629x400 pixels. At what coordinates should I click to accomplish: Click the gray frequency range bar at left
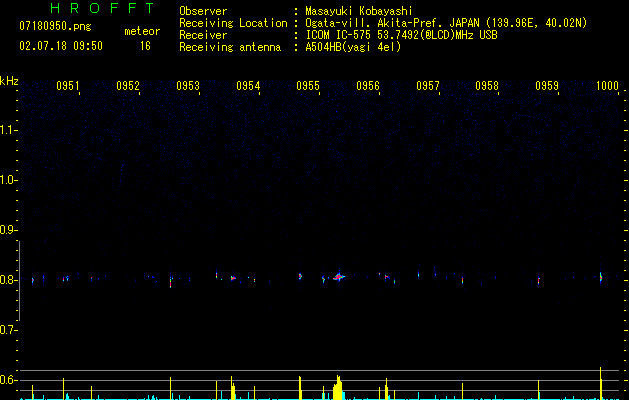coord(19,281)
